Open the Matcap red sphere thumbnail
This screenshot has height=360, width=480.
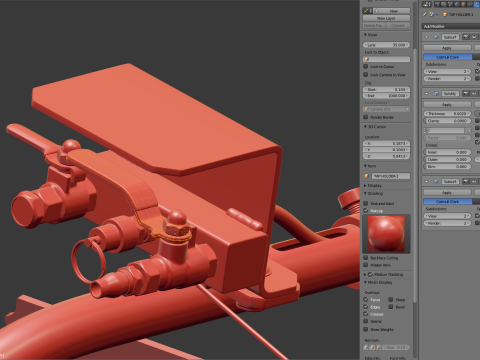(386, 234)
